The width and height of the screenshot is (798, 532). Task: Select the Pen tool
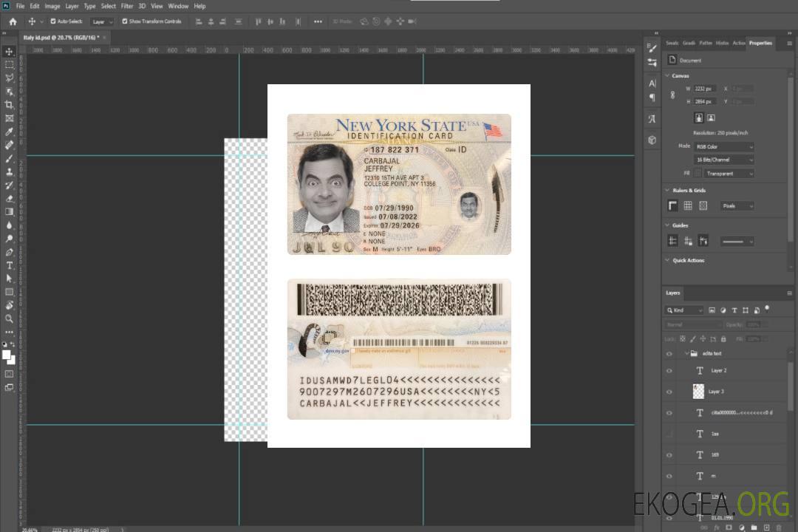coord(9,252)
